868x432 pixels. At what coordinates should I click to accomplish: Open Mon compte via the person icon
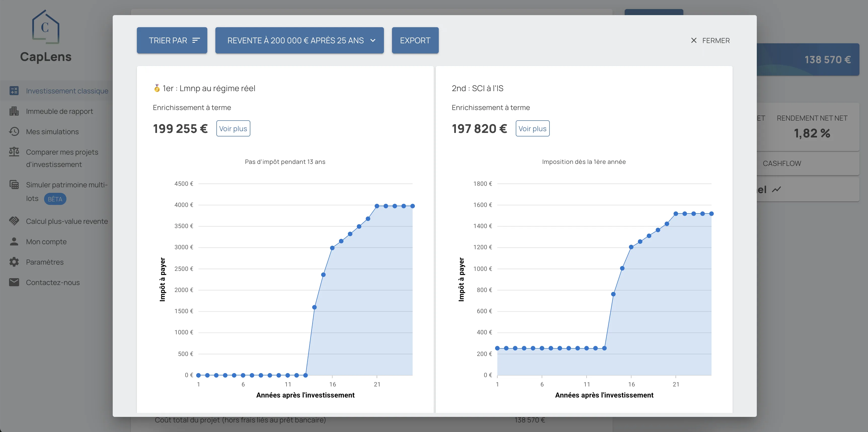[x=14, y=241]
